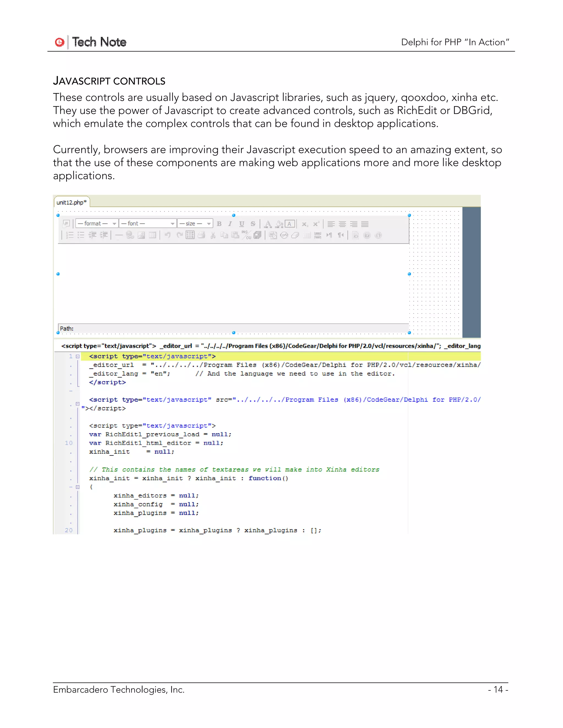This screenshot has width=563, height=728.
Task: Align text right
Action: pos(354,224)
